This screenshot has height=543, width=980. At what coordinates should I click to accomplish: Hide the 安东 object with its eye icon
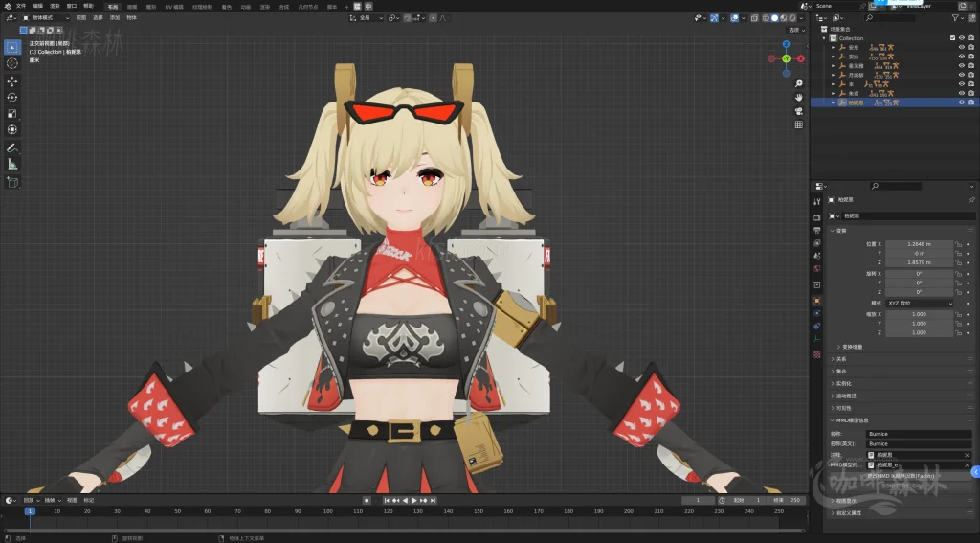(x=961, y=48)
